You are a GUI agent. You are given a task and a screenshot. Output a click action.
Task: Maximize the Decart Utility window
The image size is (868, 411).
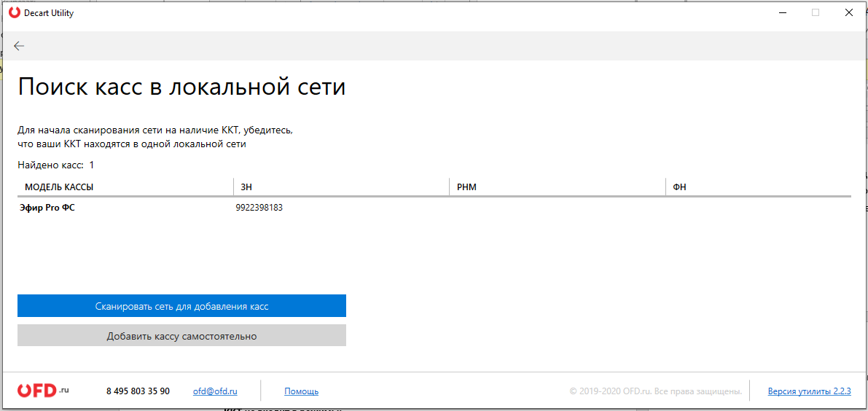click(x=816, y=12)
